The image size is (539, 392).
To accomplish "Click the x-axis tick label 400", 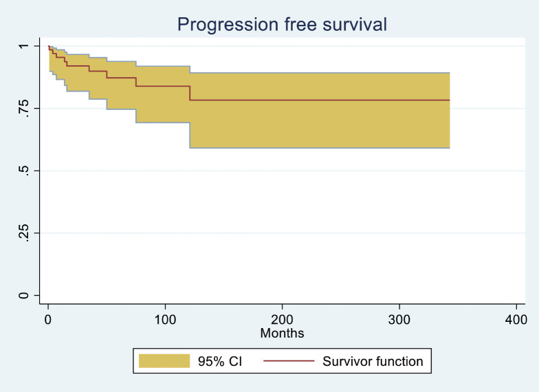I will [x=516, y=320].
